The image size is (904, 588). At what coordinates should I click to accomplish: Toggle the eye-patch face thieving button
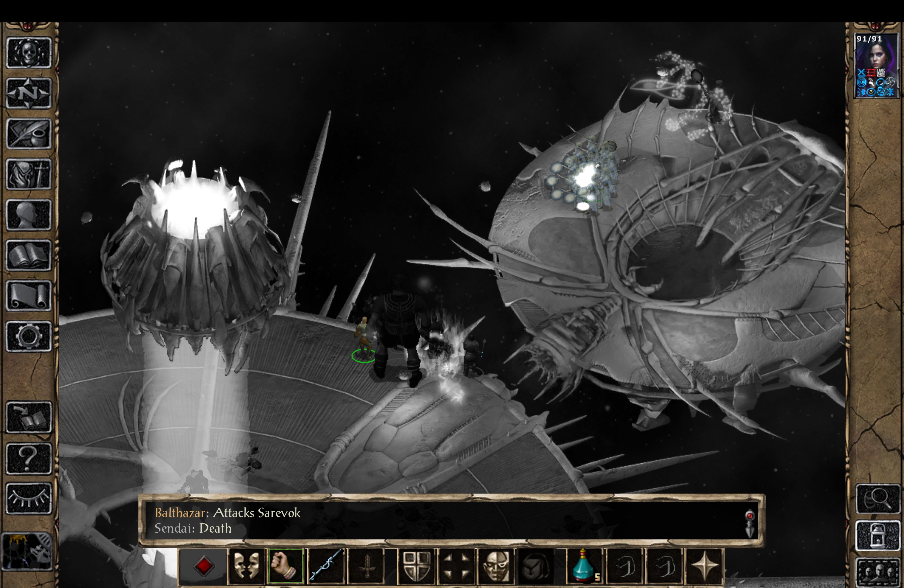(x=496, y=566)
